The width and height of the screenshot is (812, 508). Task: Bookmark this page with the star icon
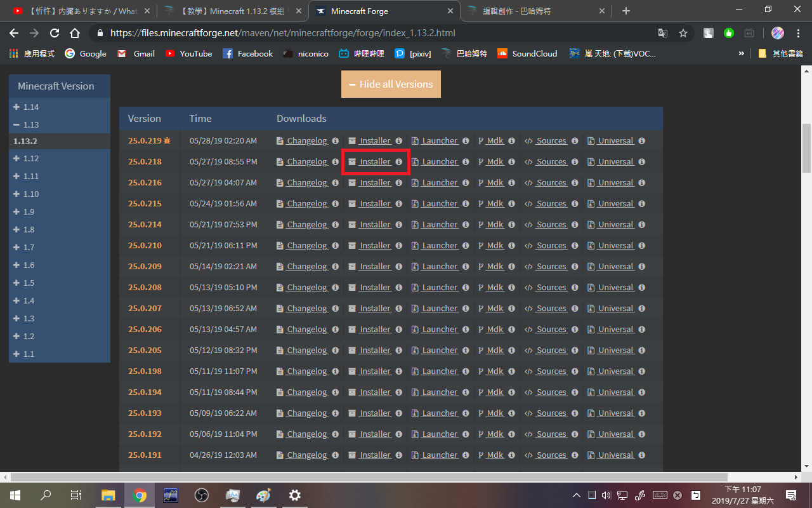683,33
